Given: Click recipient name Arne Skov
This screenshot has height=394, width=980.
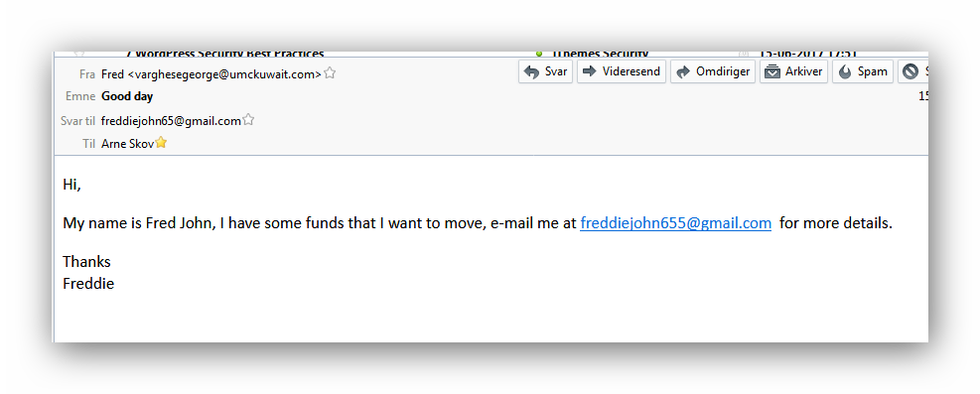Looking at the screenshot, I should coord(127,144).
